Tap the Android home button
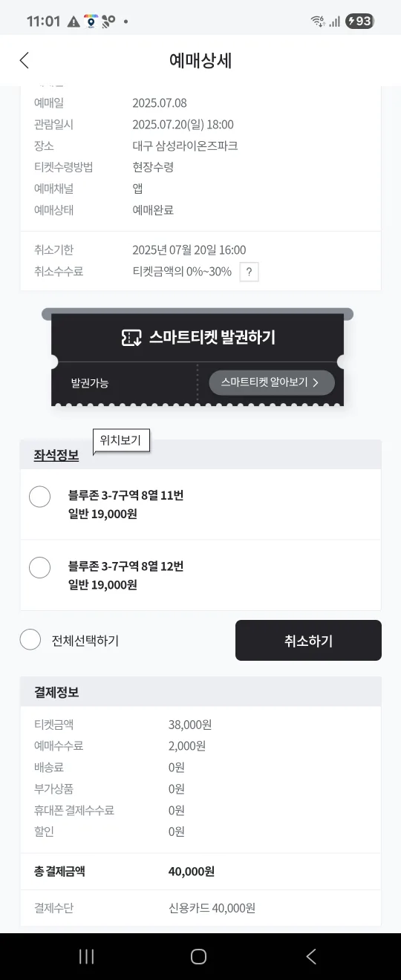 pyautogui.click(x=198, y=956)
